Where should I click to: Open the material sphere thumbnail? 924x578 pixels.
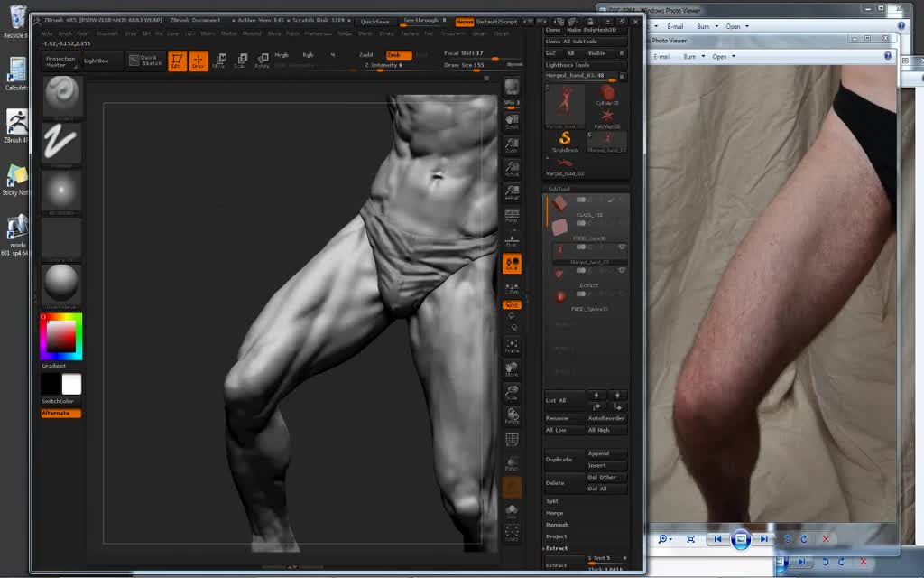click(x=61, y=284)
